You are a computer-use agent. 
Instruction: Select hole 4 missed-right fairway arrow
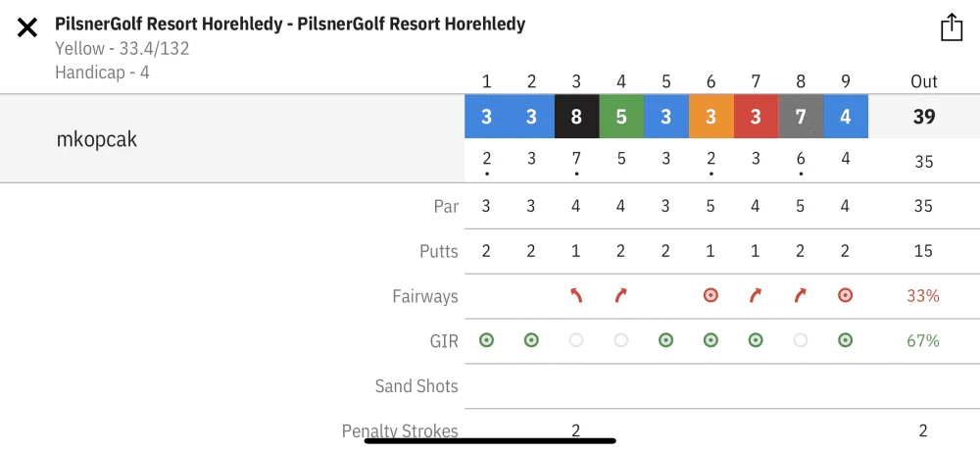click(x=620, y=295)
